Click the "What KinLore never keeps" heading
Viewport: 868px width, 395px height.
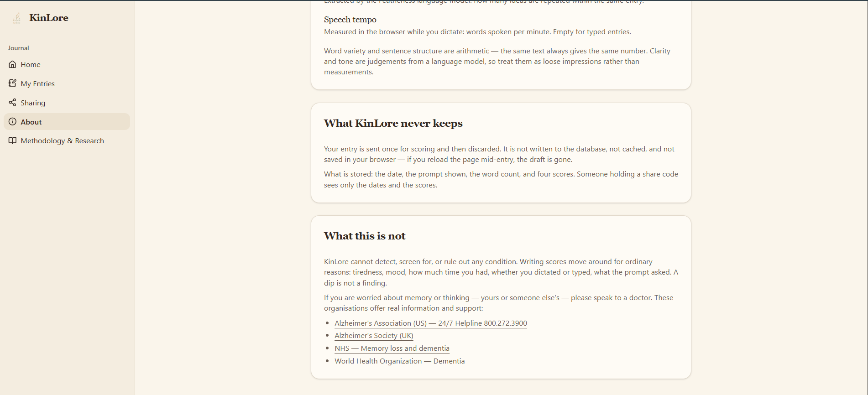(393, 123)
